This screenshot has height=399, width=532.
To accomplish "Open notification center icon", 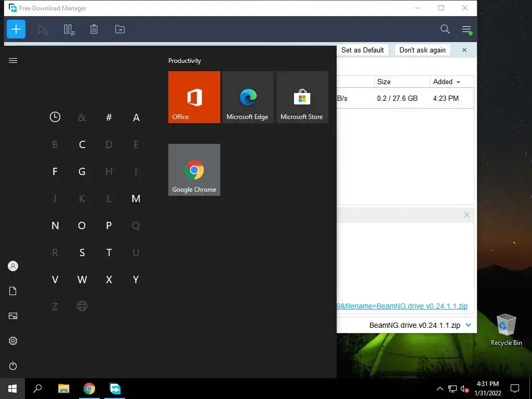I will [515, 389].
